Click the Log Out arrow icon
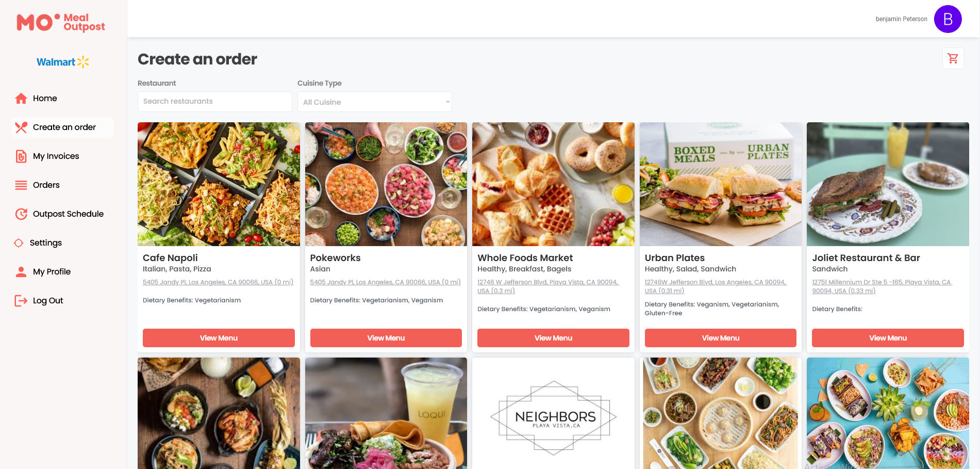 pyautogui.click(x=21, y=300)
